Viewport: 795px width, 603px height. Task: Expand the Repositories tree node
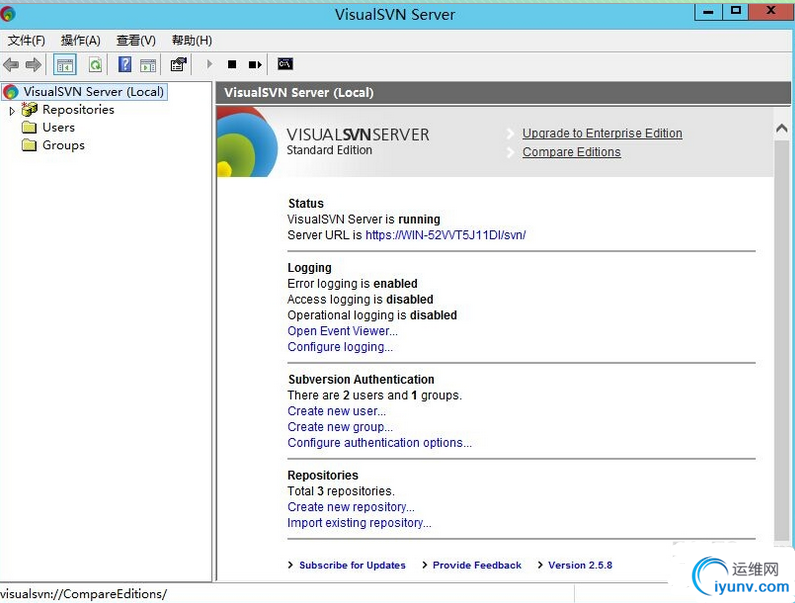coord(12,110)
